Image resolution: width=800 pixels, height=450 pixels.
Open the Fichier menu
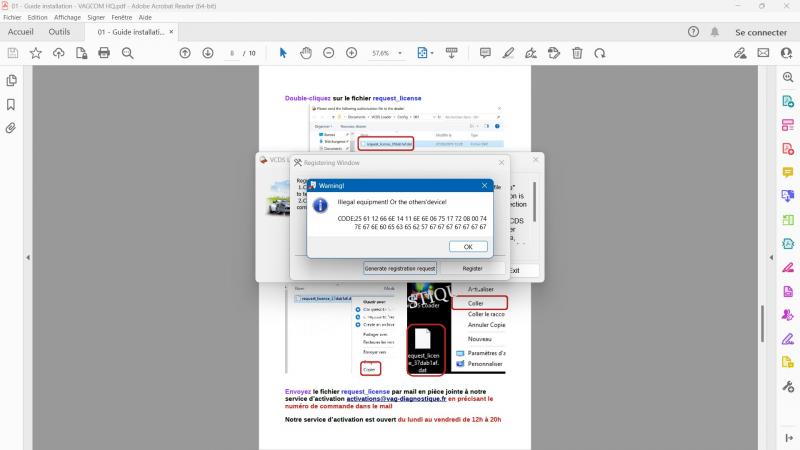pyautogui.click(x=12, y=17)
